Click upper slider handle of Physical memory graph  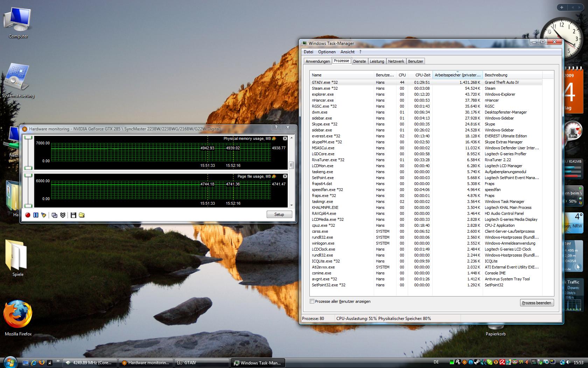coord(28,138)
